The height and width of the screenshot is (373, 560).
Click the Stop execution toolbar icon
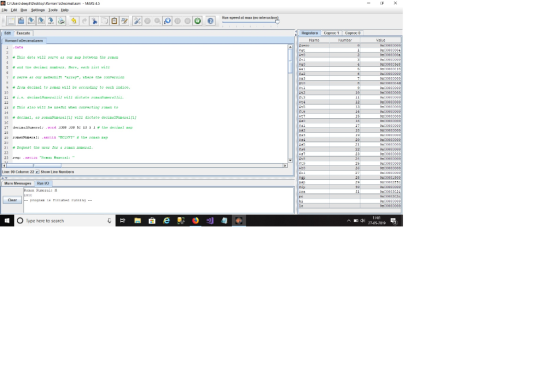[x=188, y=21]
